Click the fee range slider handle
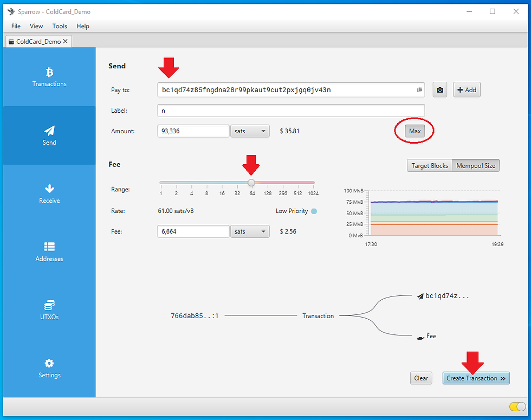Screen dimensions: 531x420 [251, 183]
